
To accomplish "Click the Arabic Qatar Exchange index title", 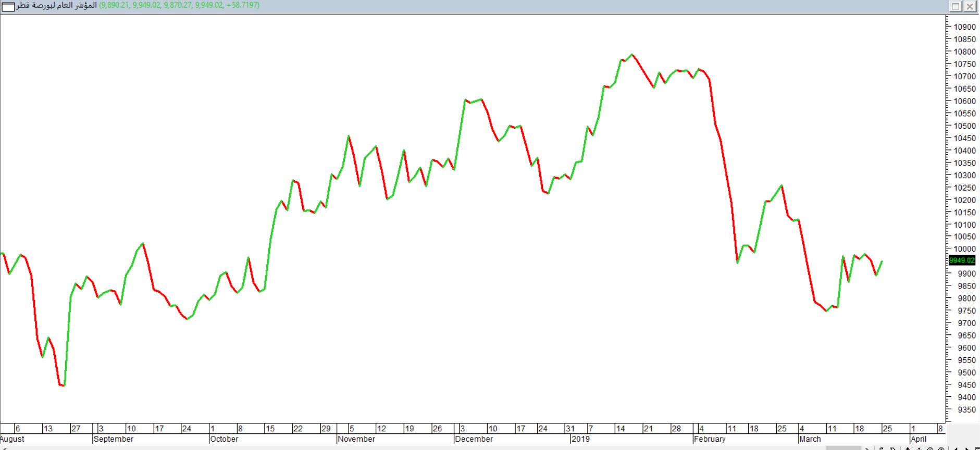I will (x=57, y=5).
